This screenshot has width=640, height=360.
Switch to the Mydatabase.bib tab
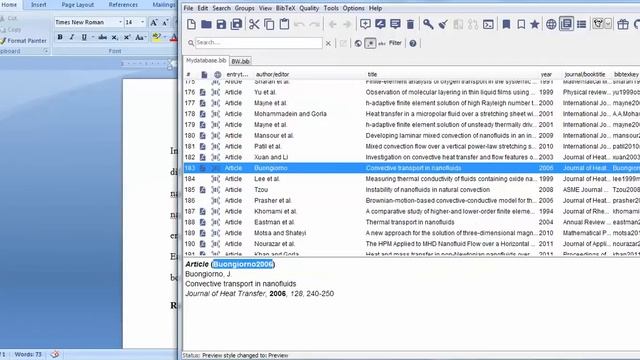pos(206,60)
